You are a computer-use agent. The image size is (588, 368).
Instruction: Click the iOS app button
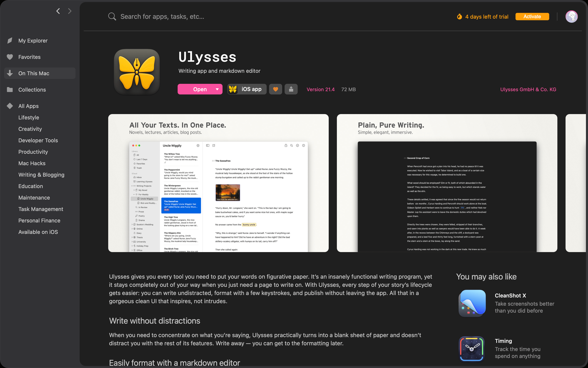coord(247,89)
